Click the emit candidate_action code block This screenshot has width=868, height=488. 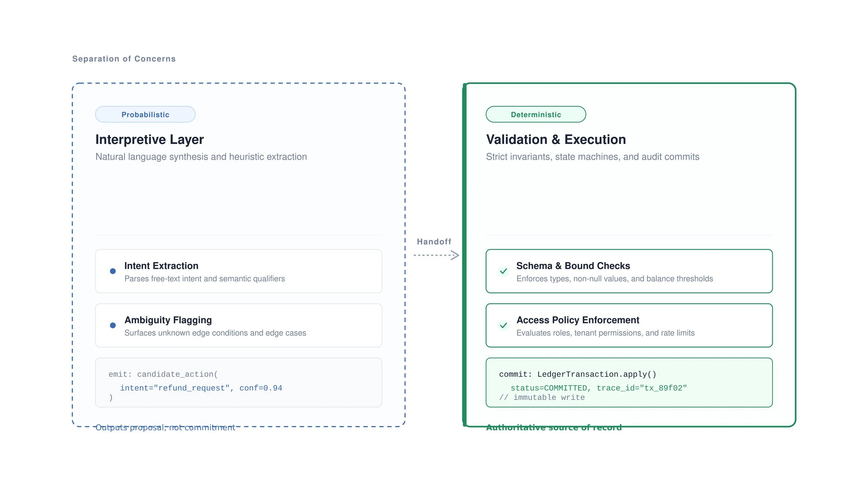tap(239, 382)
